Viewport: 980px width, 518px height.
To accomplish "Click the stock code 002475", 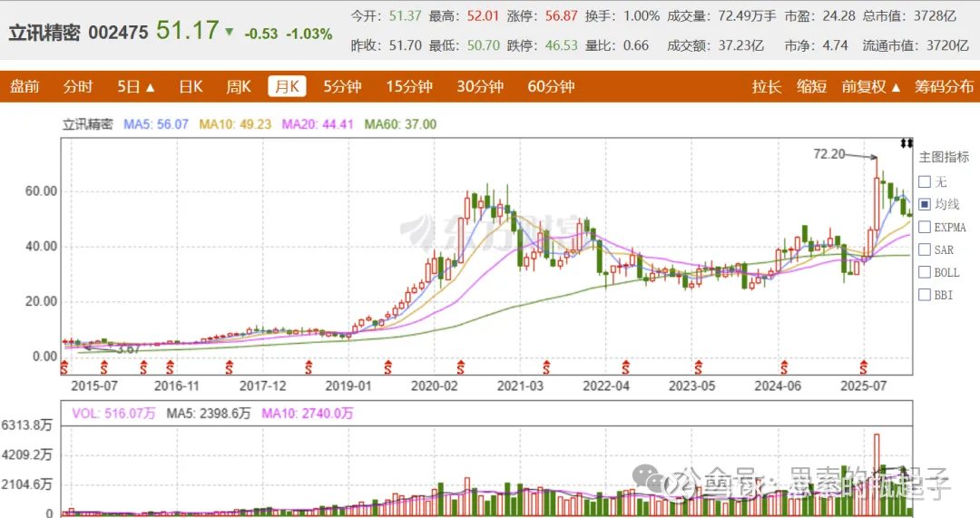I will [118, 33].
